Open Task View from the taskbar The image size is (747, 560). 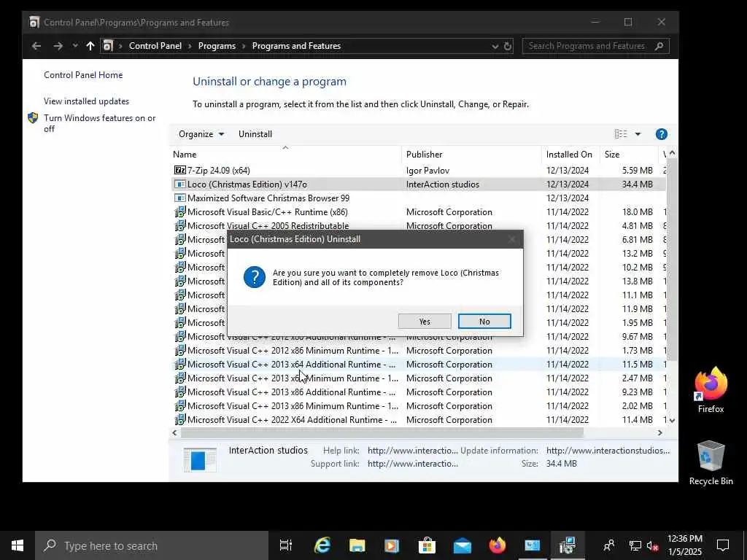point(286,545)
